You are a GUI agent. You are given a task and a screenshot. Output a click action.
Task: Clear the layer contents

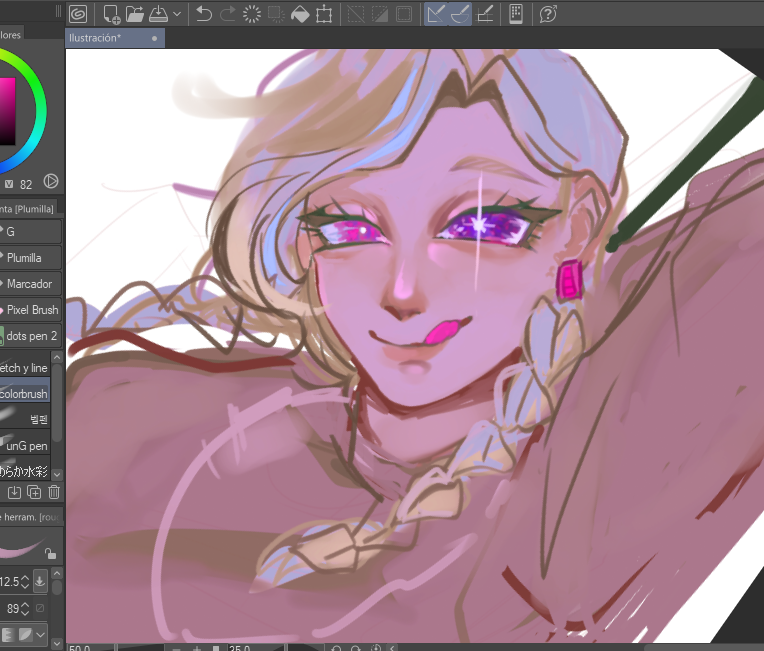252,14
